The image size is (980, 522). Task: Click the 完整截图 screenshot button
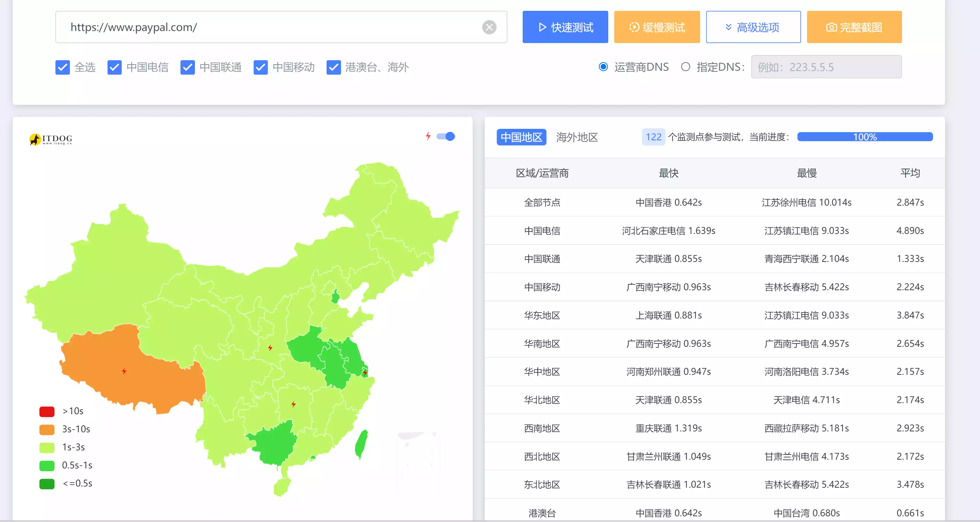point(854,27)
